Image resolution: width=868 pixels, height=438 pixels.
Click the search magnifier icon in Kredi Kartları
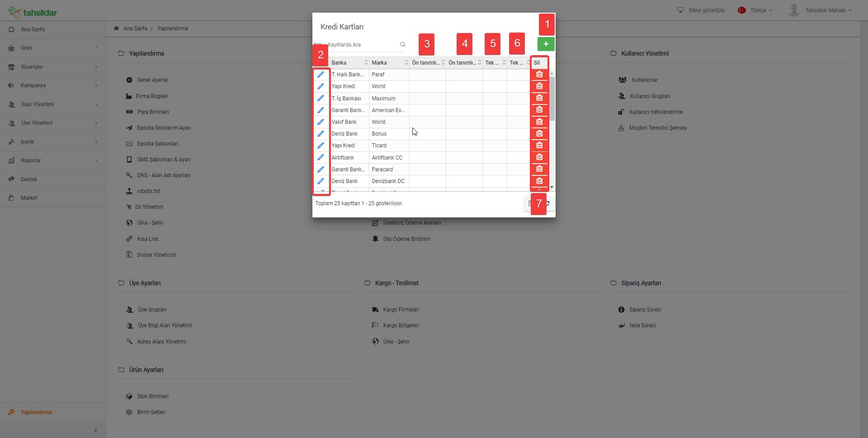click(x=403, y=44)
